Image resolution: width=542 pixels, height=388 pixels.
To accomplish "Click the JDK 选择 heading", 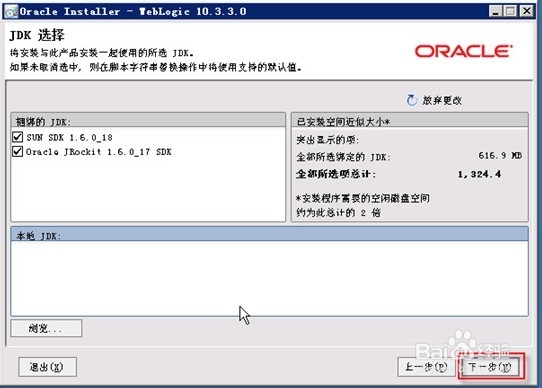I will coord(37,35).
